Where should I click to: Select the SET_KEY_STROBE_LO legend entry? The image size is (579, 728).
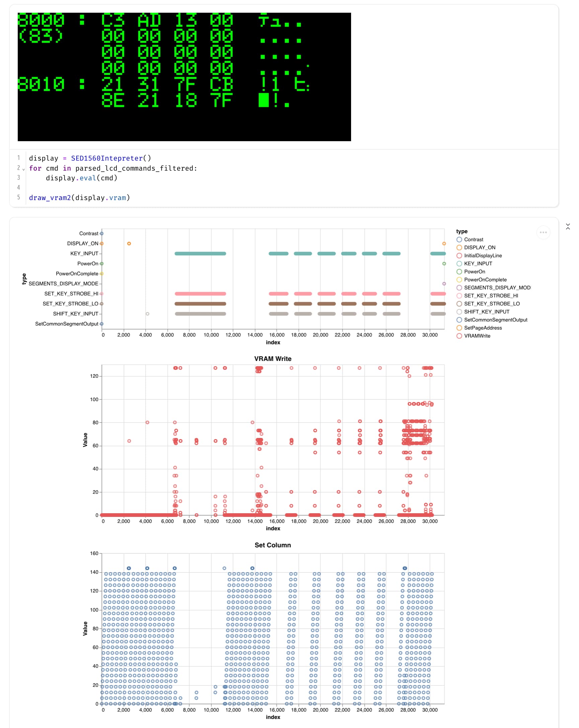[x=488, y=303]
